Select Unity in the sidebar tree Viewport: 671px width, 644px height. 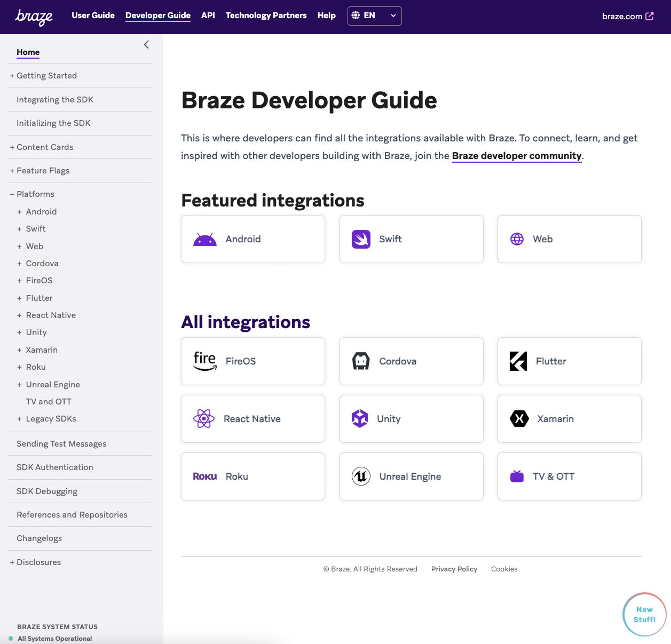(x=36, y=332)
